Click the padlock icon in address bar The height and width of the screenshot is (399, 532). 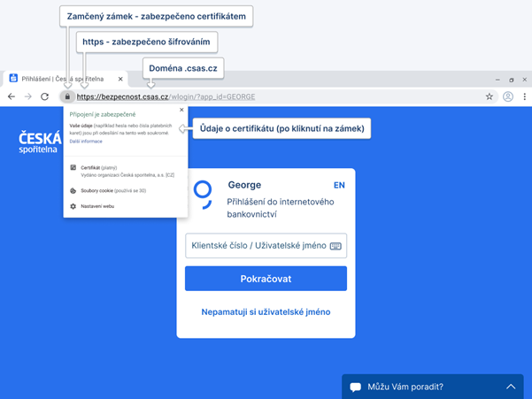[x=67, y=96]
